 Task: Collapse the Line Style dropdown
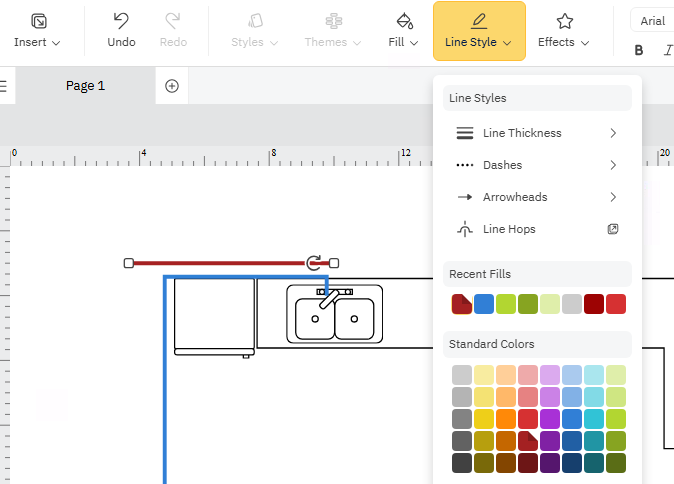coord(479,31)
